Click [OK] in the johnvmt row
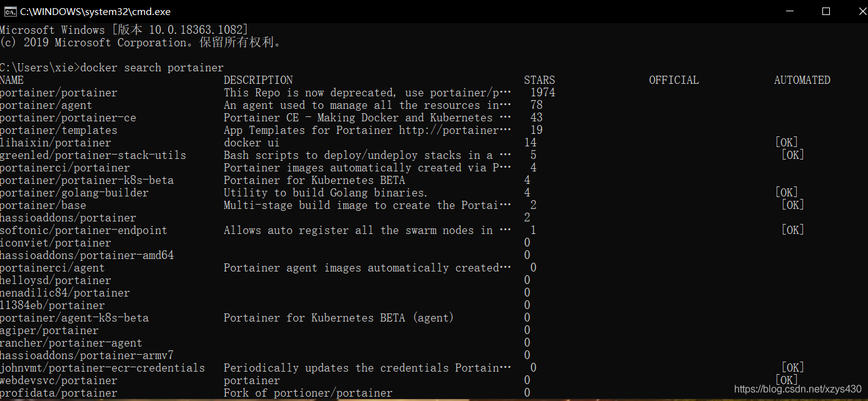This screenshot has width=868, height=401. [793, 368]
